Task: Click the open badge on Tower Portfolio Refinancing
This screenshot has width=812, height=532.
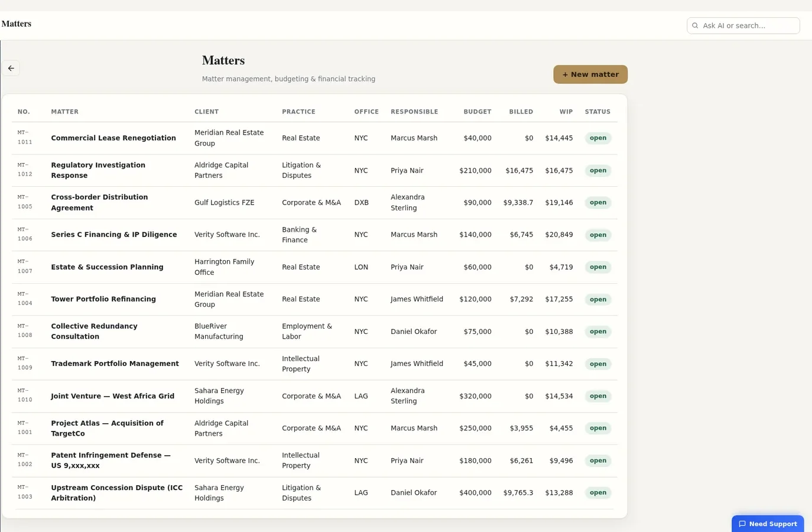Action: pos(598,299)
